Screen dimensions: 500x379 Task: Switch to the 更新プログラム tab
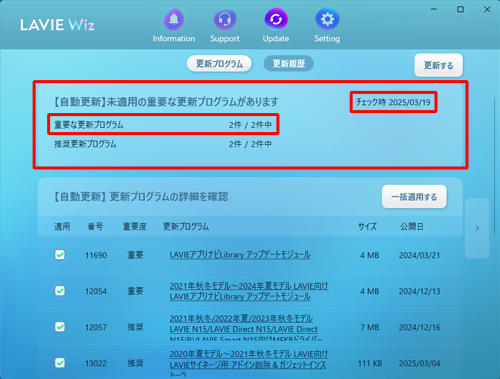pyautogui.click(x=219, y=64)
